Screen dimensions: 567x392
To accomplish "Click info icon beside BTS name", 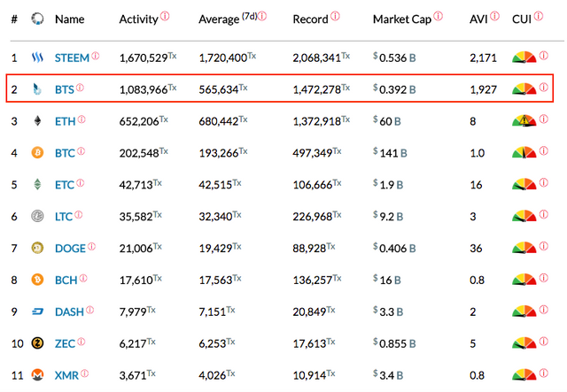I will [80, 88].
